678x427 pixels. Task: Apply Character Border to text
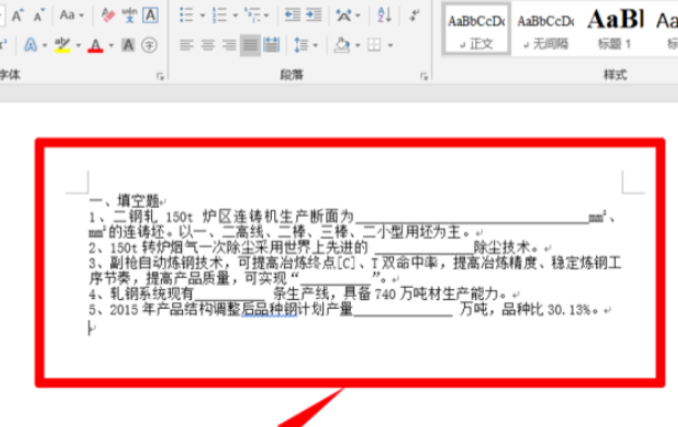[x=150, y=16]
